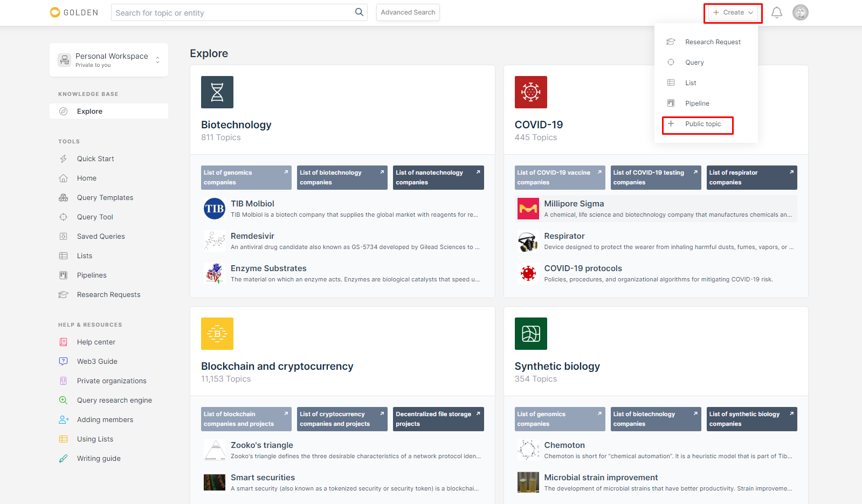Open Query Tool in the sidebar

pos(95,217)
